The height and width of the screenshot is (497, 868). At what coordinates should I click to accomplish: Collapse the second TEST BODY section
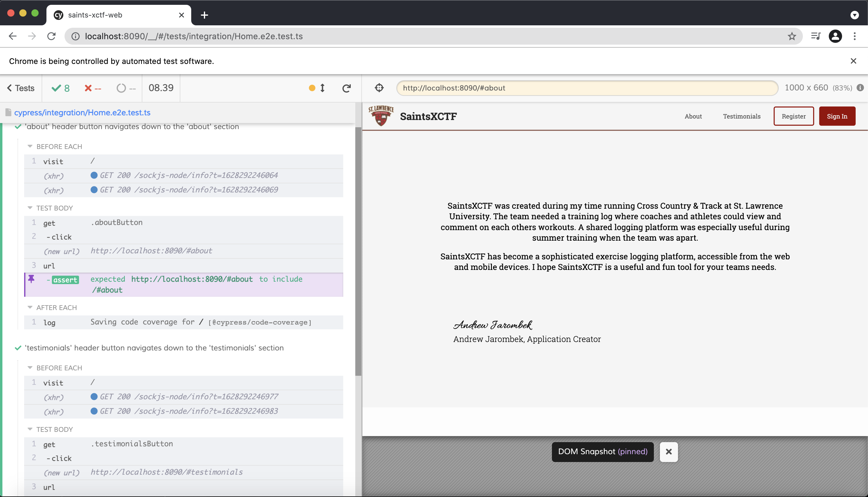pyautogui.click(x=55, y=429)
